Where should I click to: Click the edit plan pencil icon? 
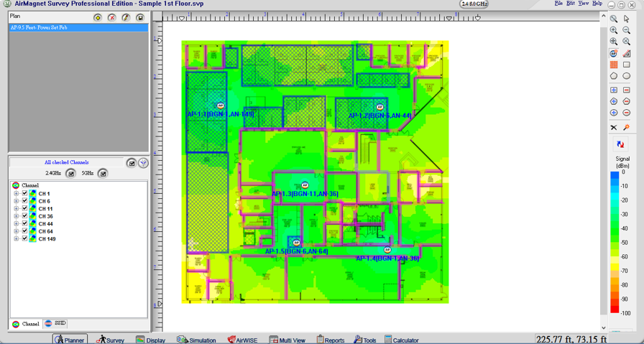coord(126,17)
